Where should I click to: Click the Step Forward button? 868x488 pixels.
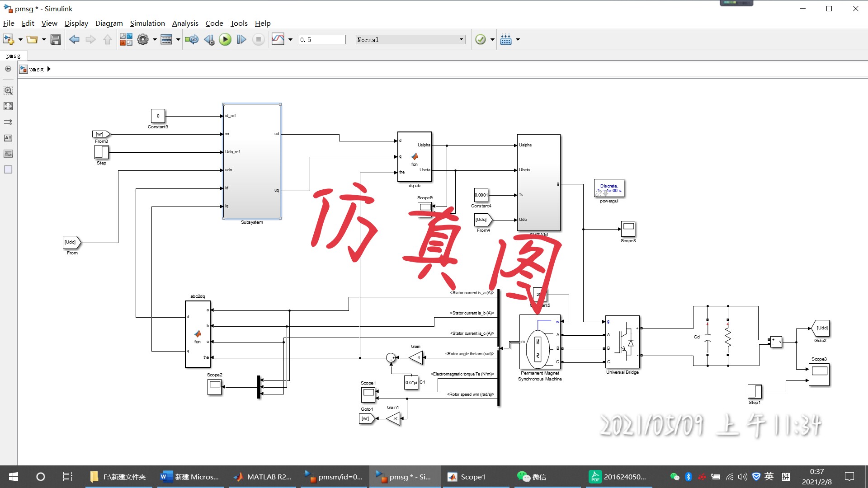click(241, 40)
